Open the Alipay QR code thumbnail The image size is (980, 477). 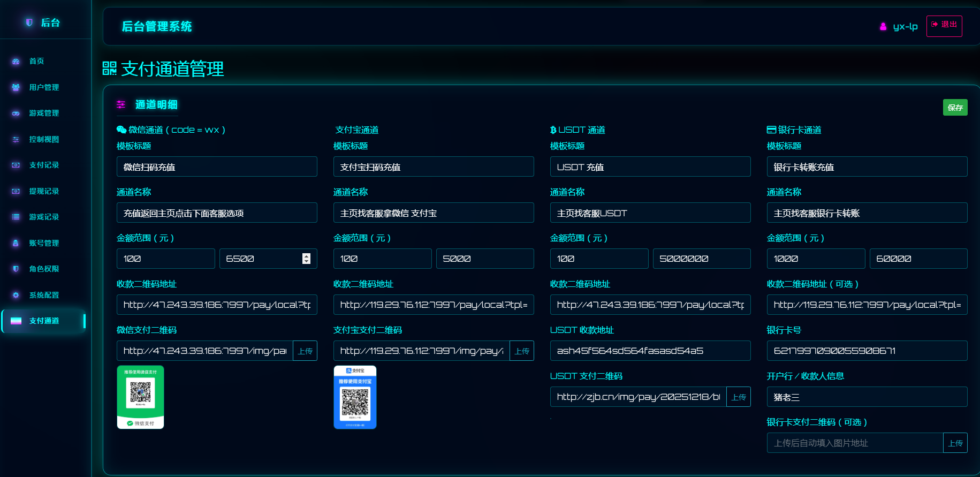[355, 397]
